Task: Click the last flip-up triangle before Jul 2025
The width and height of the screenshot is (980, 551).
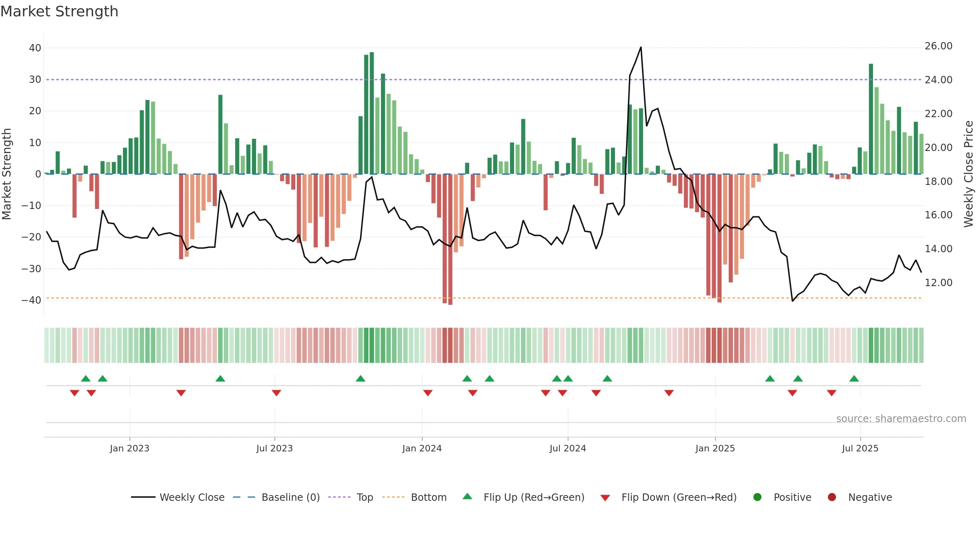Action: tap(854, 378)
